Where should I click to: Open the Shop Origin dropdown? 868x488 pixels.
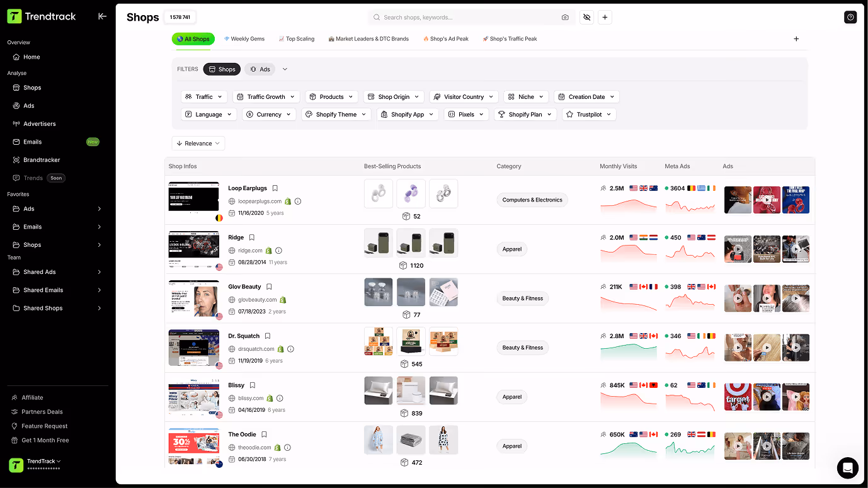(394, 97)
